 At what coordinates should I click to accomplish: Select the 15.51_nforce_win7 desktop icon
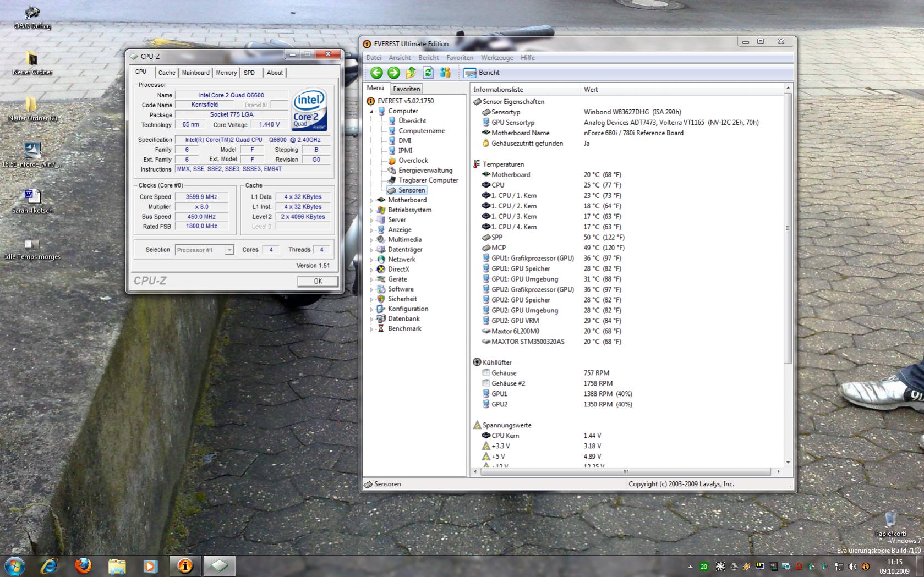point(32,155)
